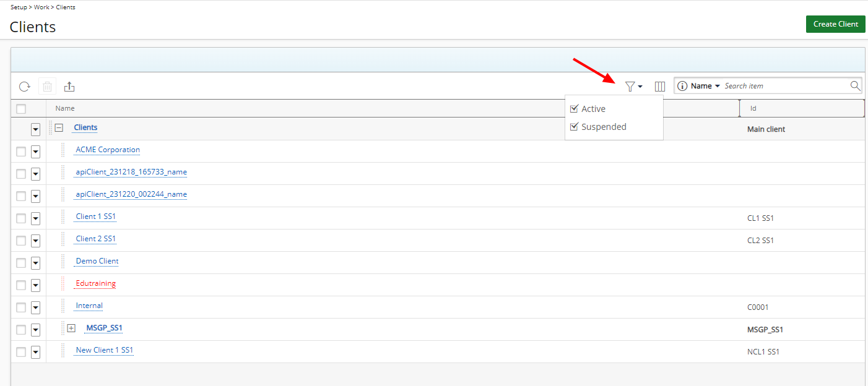Viewport: 868px width, 386px height.
Task: Uncheck the Active filter option
Action: tap(574, 108)
